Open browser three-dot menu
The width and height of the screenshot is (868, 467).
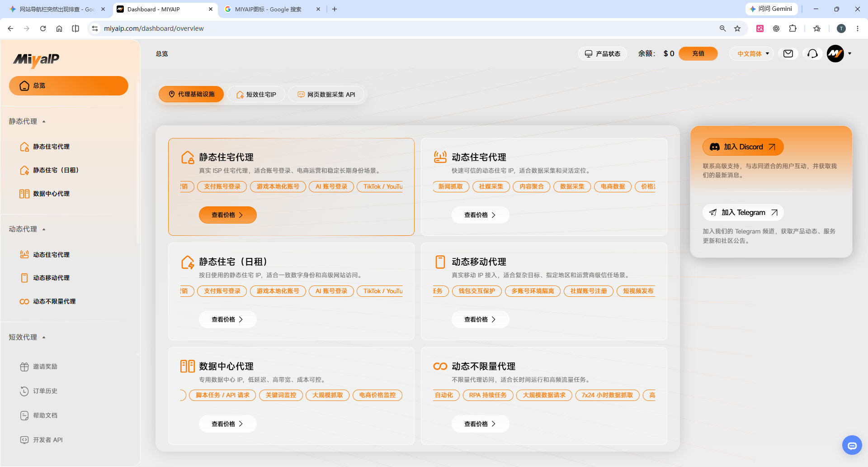point(858,29)
